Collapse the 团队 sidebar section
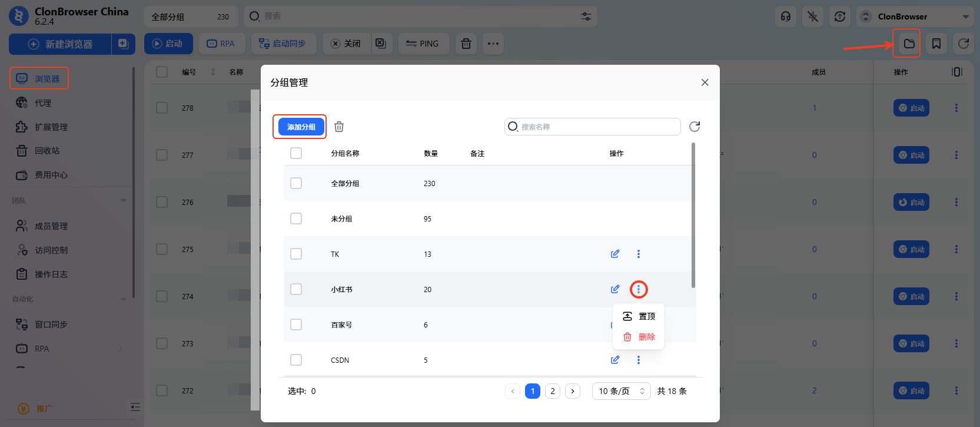 click(x=124, y=200)
